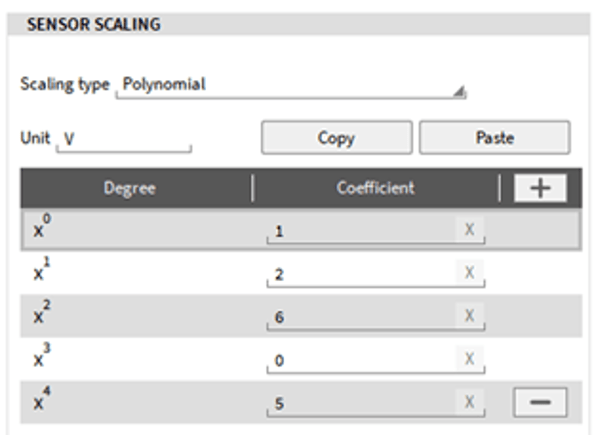Select the x3 degree row

coord(301,359)
